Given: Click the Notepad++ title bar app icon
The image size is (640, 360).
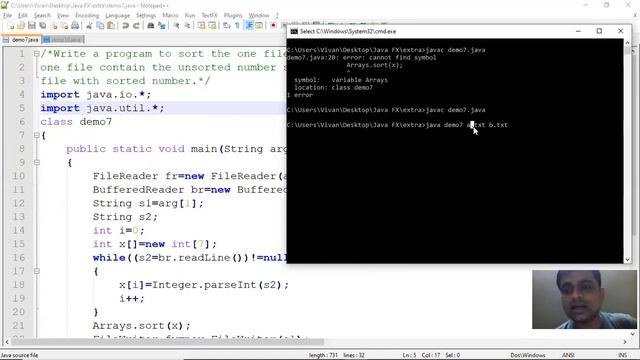Looking at the screenshot, I should point(4,5).
